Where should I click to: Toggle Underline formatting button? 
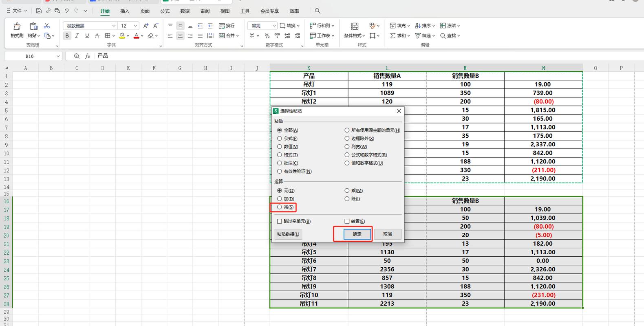(x=87, y=36)
